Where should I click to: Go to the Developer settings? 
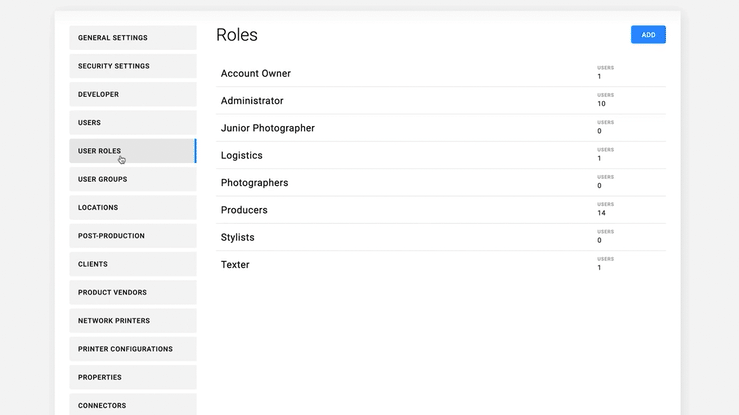(133, 94)
